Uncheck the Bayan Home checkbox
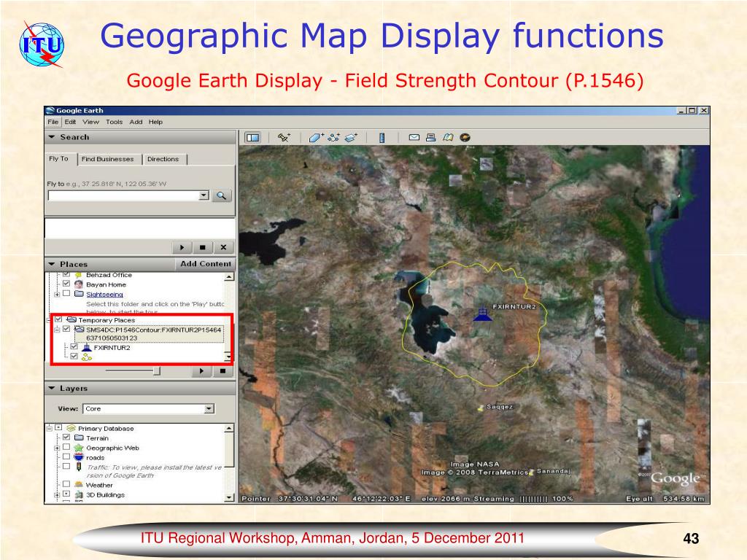747x560 pixels. (x=66, y=284)
